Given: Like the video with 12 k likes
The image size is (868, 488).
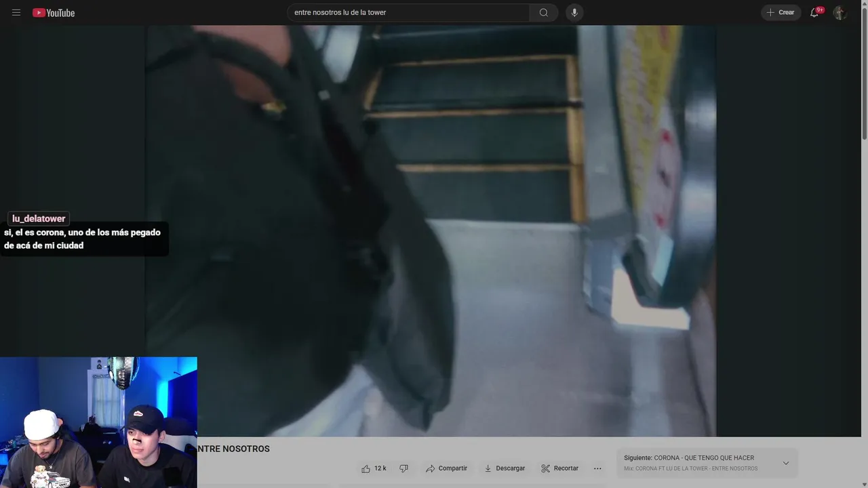Looking at the screenshot, I should pyautogui.click(x=374, y=468).
